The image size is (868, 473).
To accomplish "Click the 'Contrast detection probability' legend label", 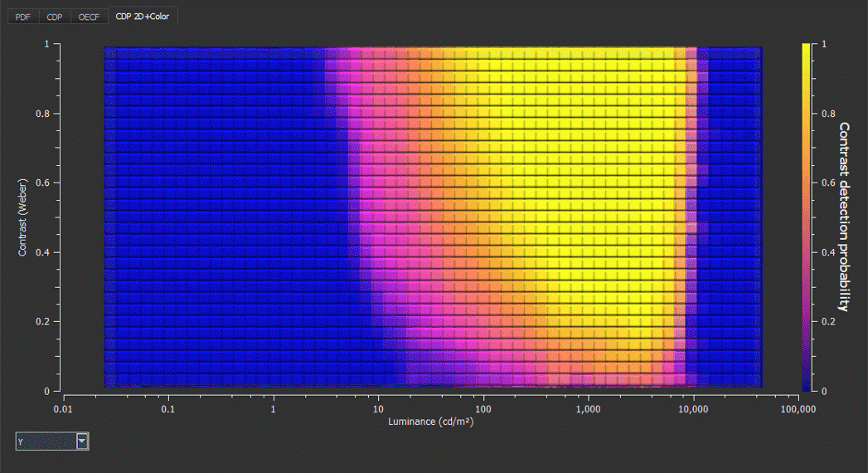I will (x=844, y=217).
